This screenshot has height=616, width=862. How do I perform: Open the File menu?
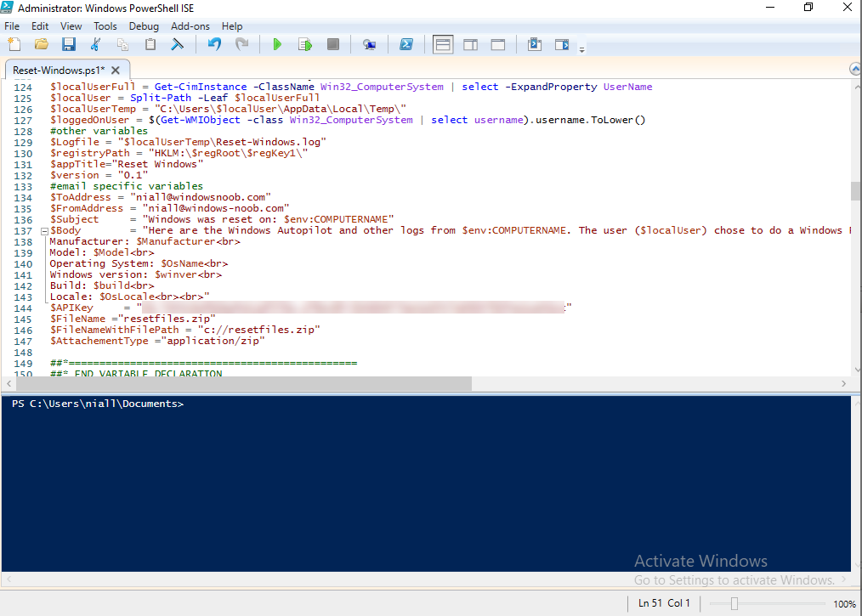tap(12, 26)
